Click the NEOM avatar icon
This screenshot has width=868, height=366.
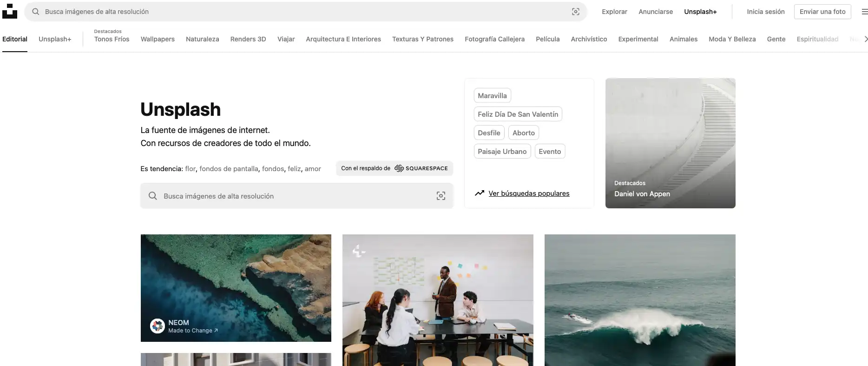(x=158, y=326)
